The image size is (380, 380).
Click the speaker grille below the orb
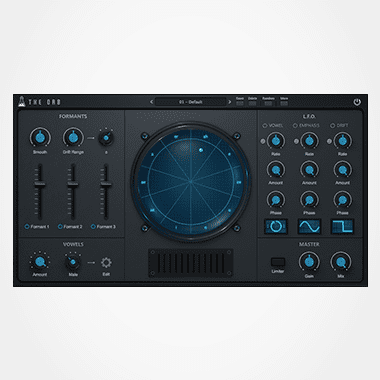click(x=191, y=263)
